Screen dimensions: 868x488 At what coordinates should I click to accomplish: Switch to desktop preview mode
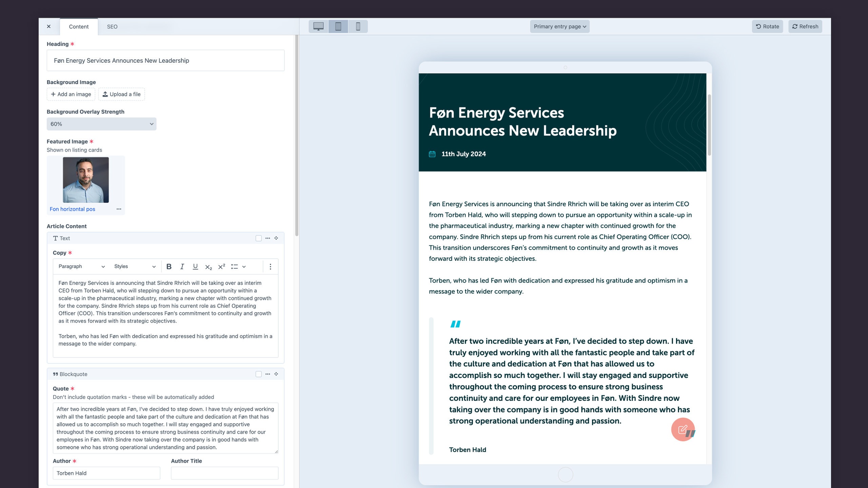click(x=318, y=26)
